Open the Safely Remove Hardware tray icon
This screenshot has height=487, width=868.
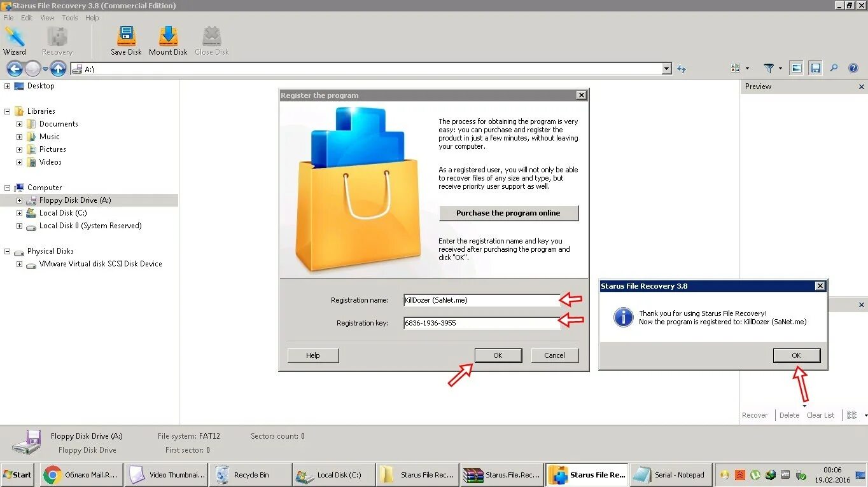pyautogui.click(x=801, y=474)
